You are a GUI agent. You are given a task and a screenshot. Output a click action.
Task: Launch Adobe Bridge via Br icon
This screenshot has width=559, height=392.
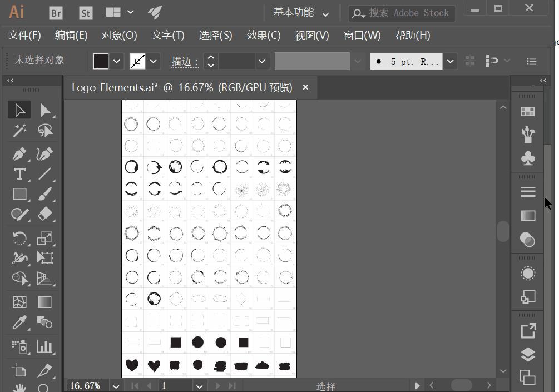pos(56,13)
